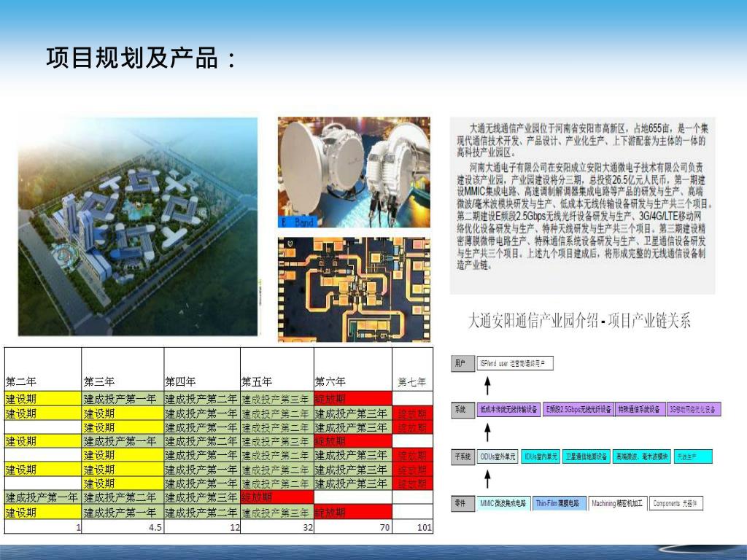Click the cyan 高端微波、毫米波模块 box

pyautogui.click(x=642, y=456)
